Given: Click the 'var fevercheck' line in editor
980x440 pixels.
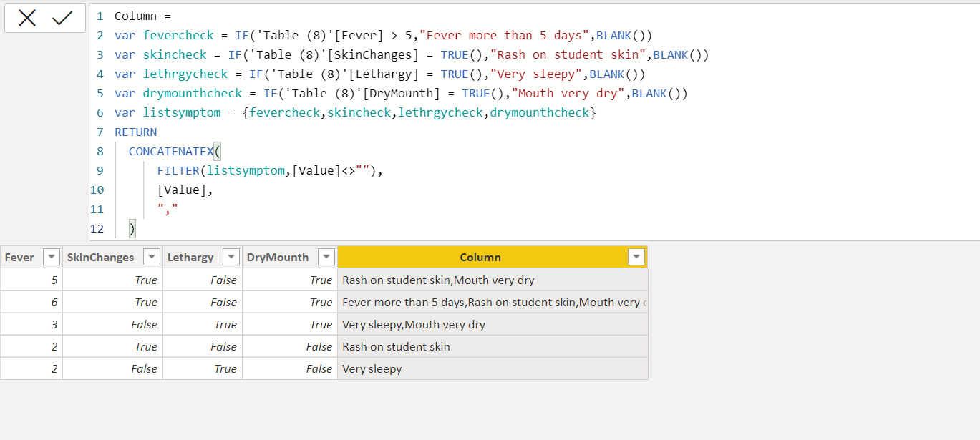Looking at the screenshot, I should (383, 35).
